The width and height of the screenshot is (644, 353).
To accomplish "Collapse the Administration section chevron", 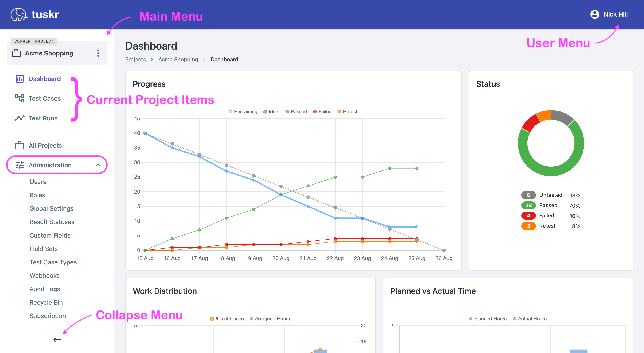I will [98, 165].
